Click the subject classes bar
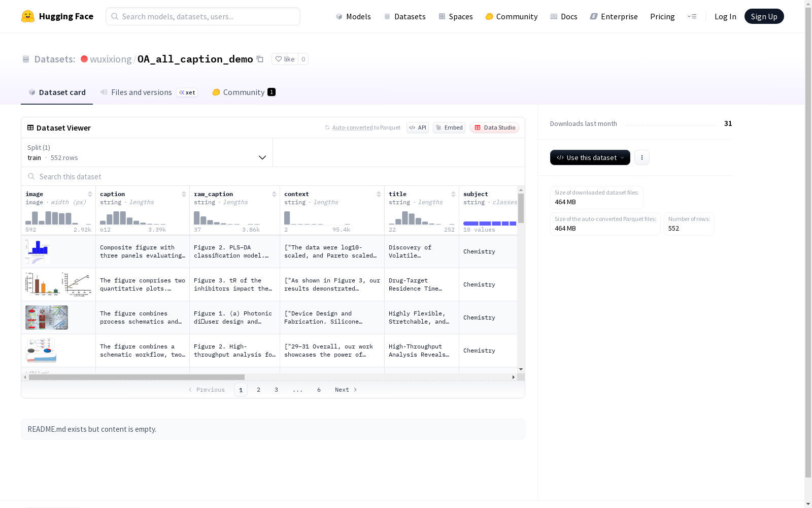 tap(490, 224)
